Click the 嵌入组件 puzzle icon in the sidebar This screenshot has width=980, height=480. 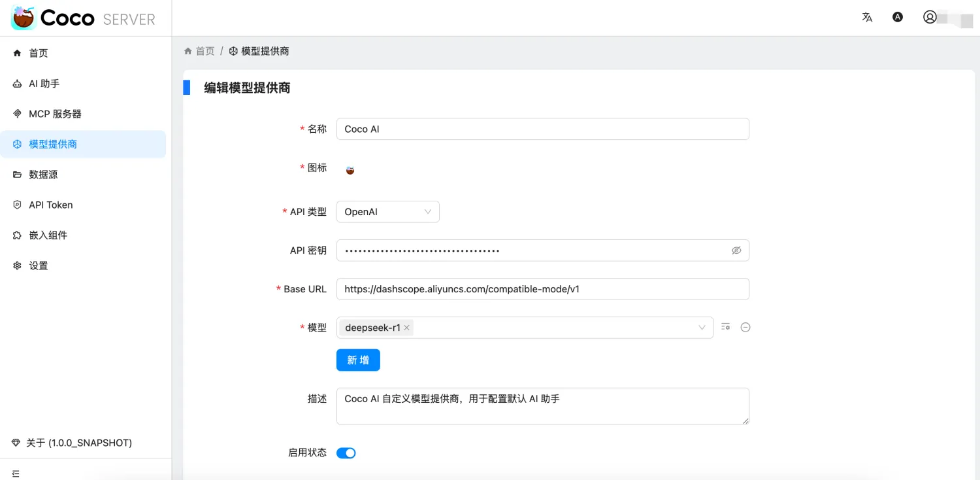pos(18,235)
